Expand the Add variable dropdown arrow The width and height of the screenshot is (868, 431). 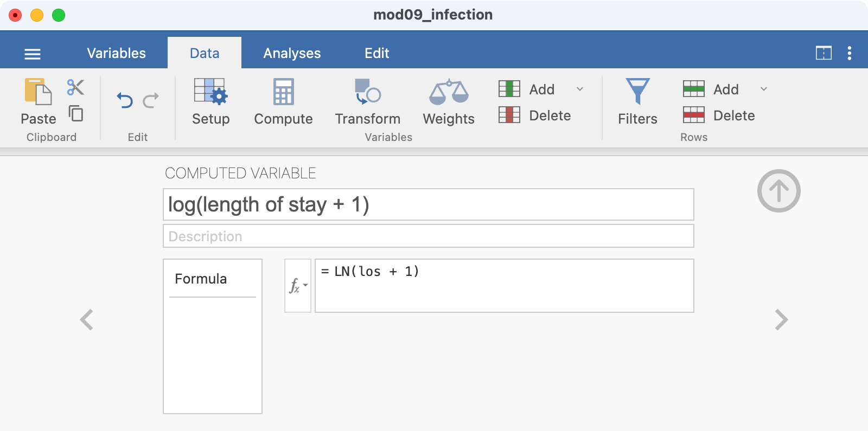(x=580, y=89)
